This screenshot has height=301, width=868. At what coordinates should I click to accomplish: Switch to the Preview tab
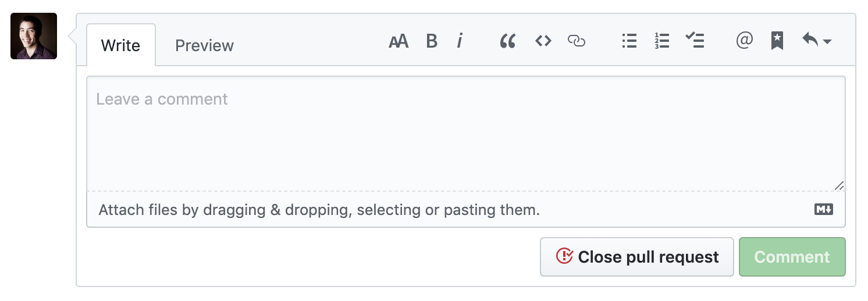[x=204, y=45]
